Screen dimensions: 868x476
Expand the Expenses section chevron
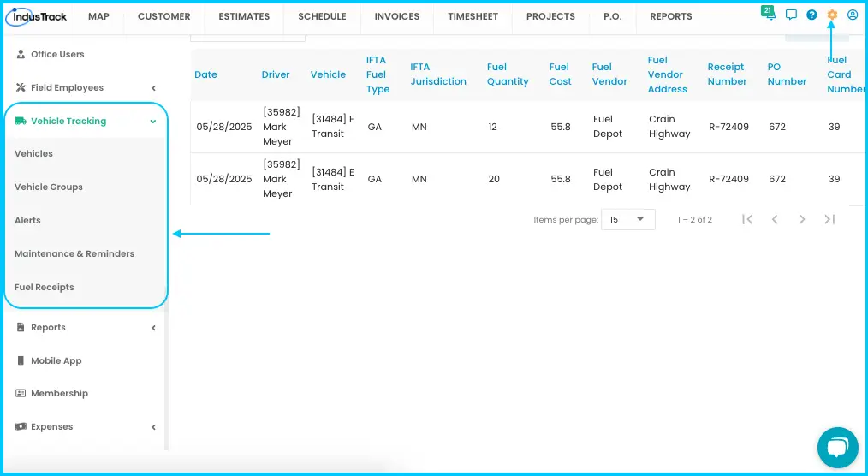(x=153, y=427)
